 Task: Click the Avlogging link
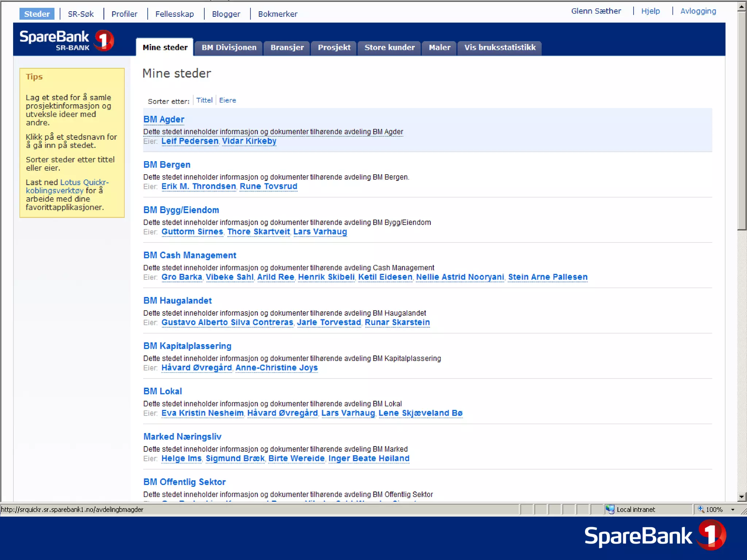tap(698, 11)
